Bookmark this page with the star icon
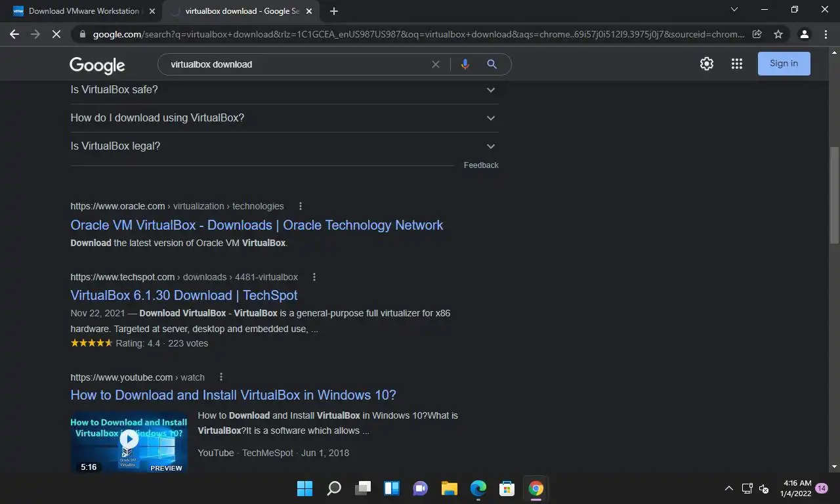The width and height of the screenshot is (840, 504). [778, 34]
